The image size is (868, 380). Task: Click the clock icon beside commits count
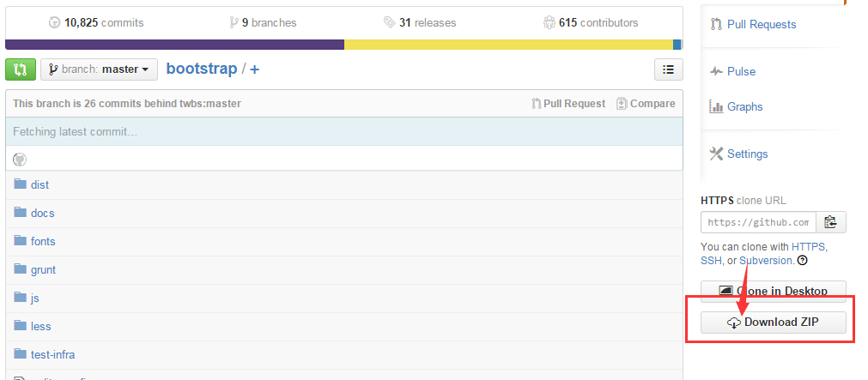pyautogui.click(x=54, y=22)
